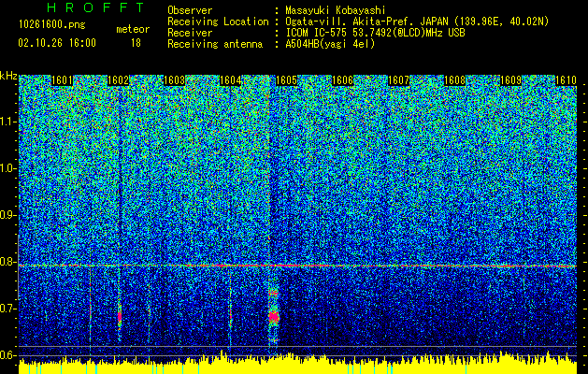Click the 1602 time marker

118,80
